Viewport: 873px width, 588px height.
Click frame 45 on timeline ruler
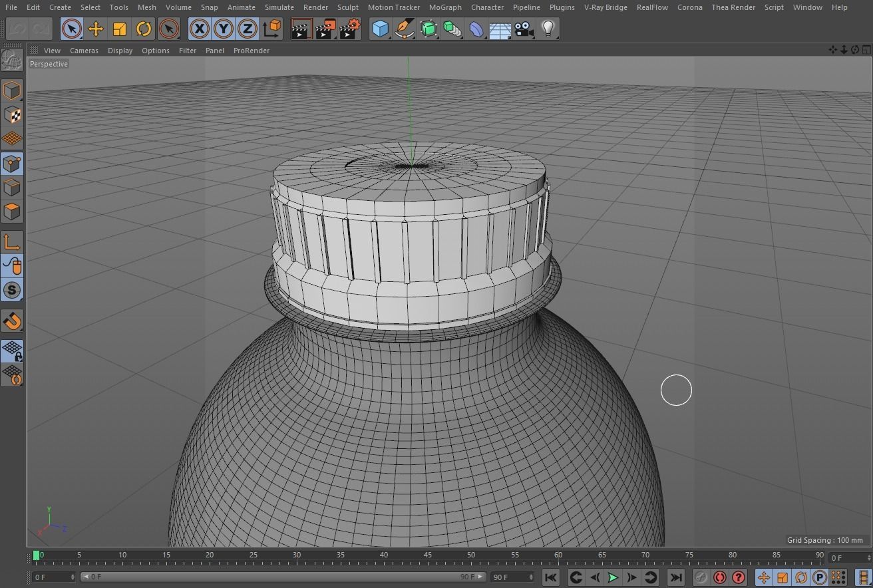click(x=427, y=555)
